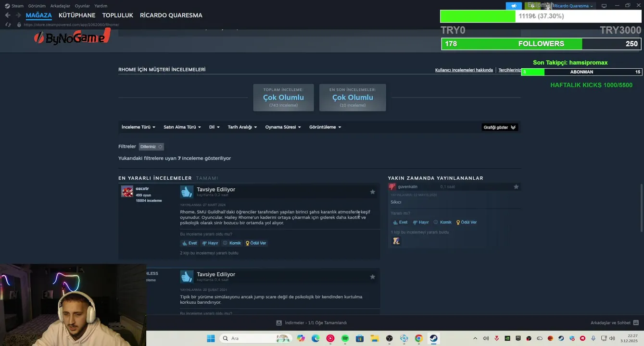Screen dimensions: 644x346
Task: Give an award to ozcxtr review
Action: [256, 243]
